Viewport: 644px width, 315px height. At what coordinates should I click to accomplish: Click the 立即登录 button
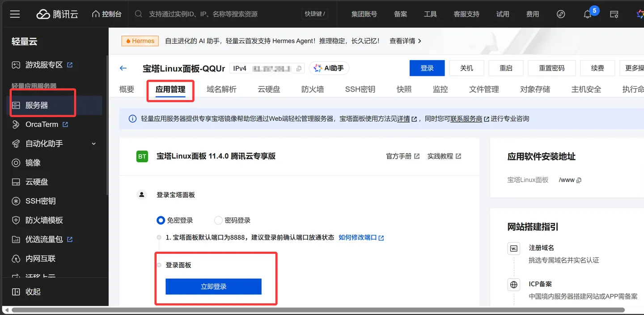coord(213,287)
